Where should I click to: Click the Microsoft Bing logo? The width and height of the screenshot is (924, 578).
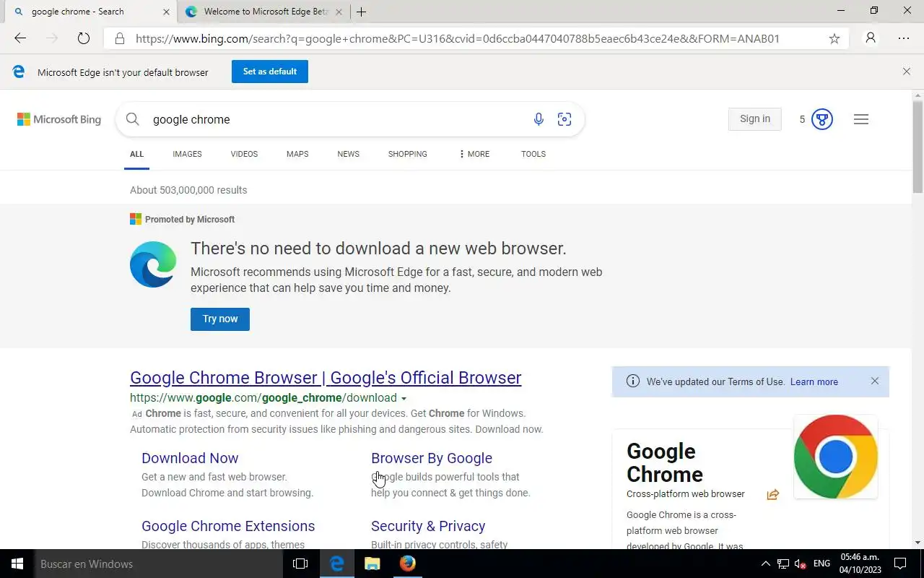pos(59,119)
